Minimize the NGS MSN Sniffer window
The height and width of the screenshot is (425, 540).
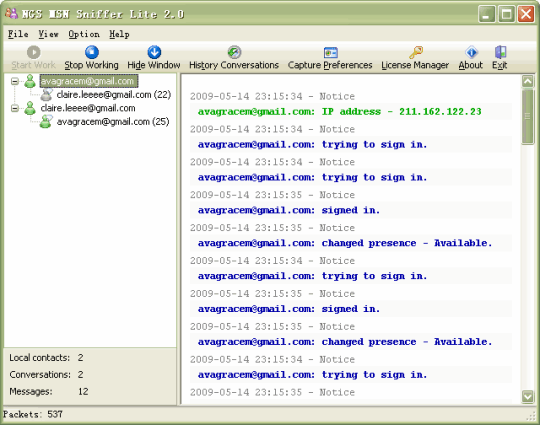coord(487,14)
